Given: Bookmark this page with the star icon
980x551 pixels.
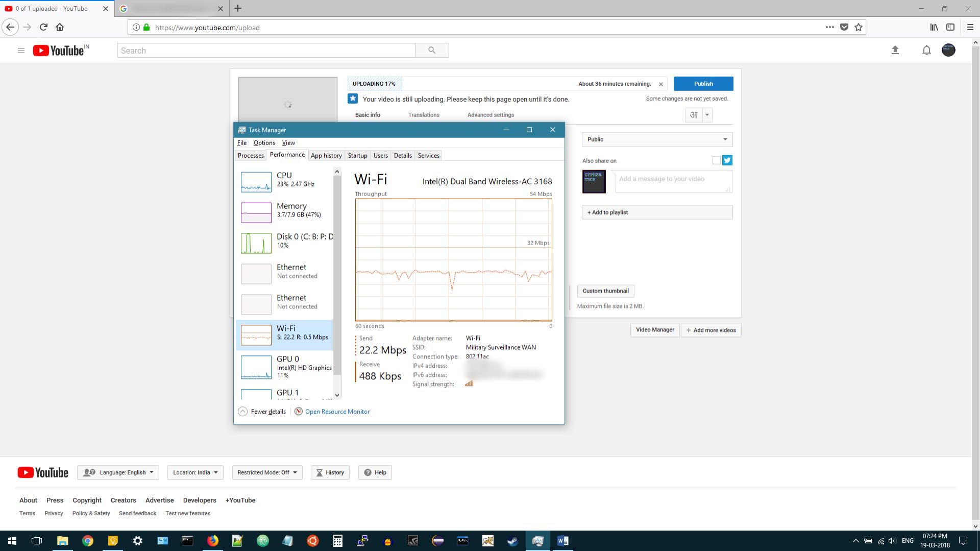Looking at the screenshot, I should click(859, 27).
